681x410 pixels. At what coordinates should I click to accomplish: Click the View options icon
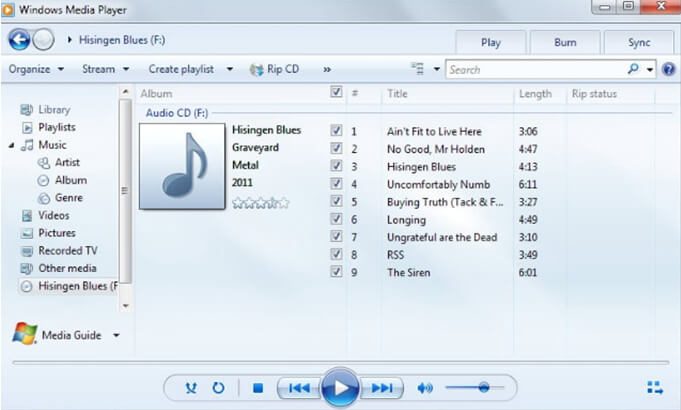tap(418, 69)
